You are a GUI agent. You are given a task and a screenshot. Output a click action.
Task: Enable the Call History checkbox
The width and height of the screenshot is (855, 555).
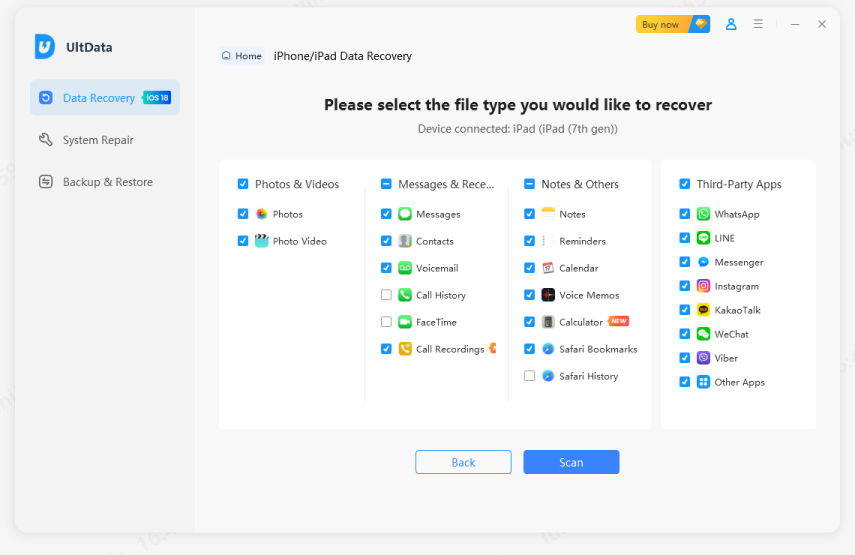(386, 295)
